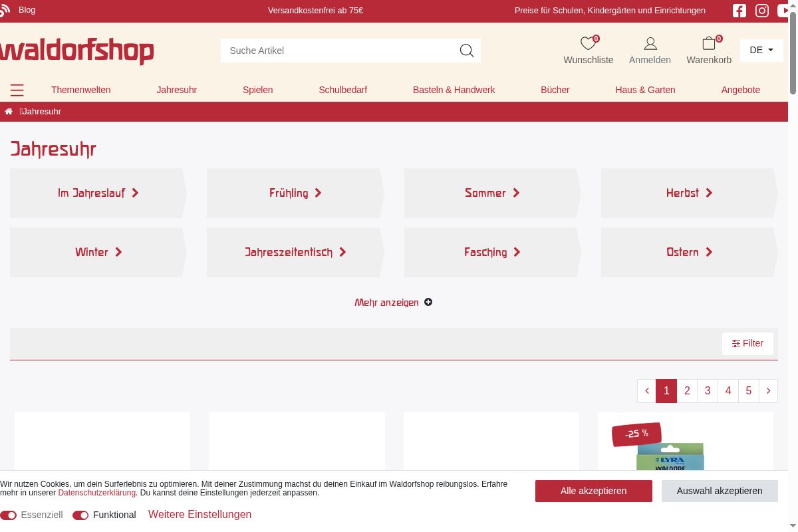Open the Filter options panel
The height and width of the screenshot is (532, 798).
point(747,344)
